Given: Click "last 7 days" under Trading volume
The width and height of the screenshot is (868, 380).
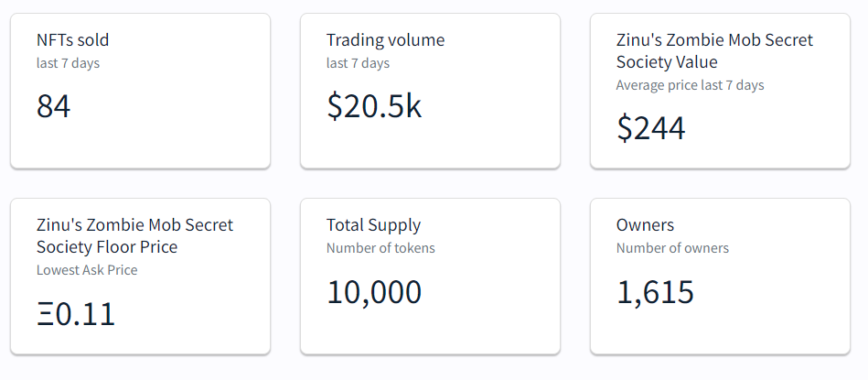Looking at the screenshot, I should [x=358, y=63].
